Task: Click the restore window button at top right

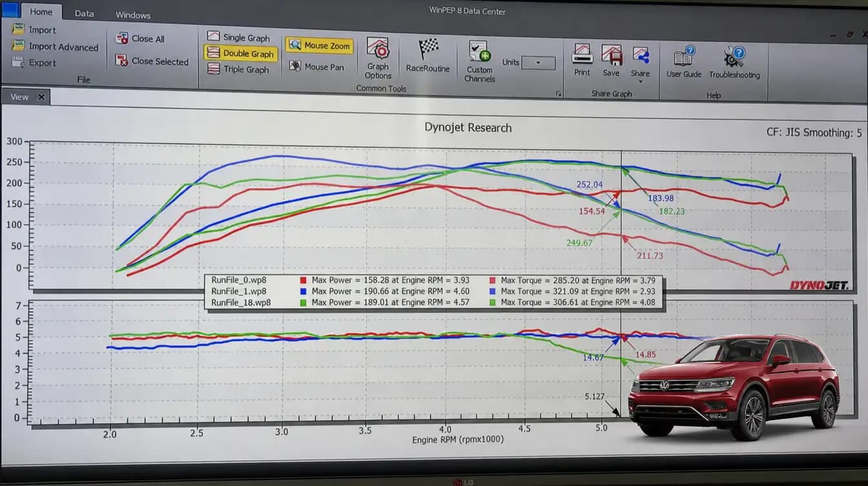Action: pos(850,34)
